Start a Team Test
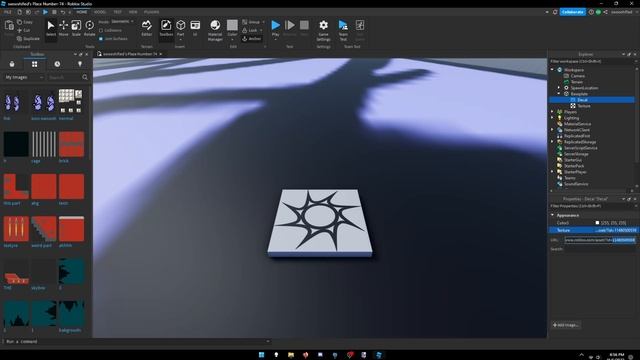This screenshot has height=360, width=640. 343,30
